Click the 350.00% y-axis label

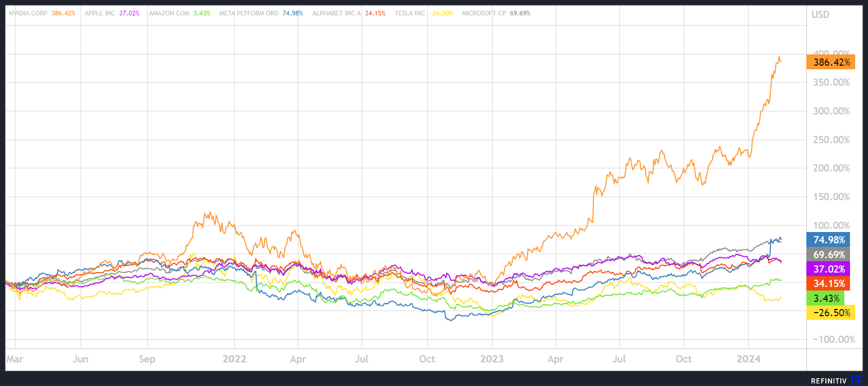[x=832, y=83]
